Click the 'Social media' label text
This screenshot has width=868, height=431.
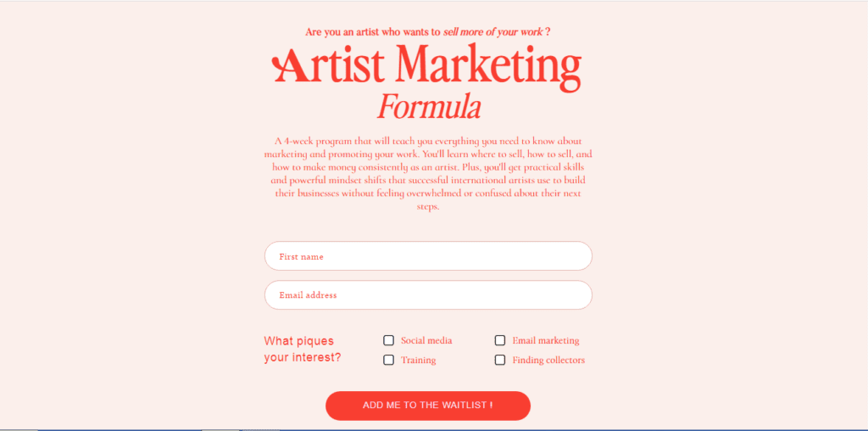426,340
